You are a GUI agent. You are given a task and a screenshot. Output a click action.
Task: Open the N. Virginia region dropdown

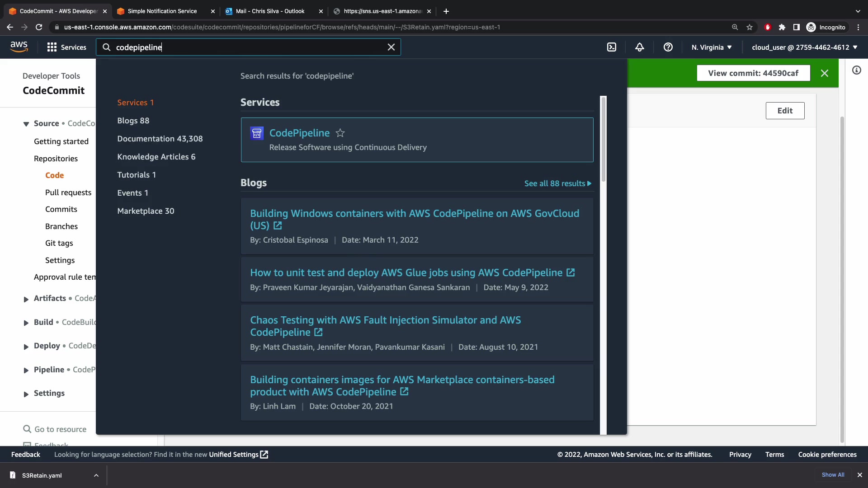[711, 47]
